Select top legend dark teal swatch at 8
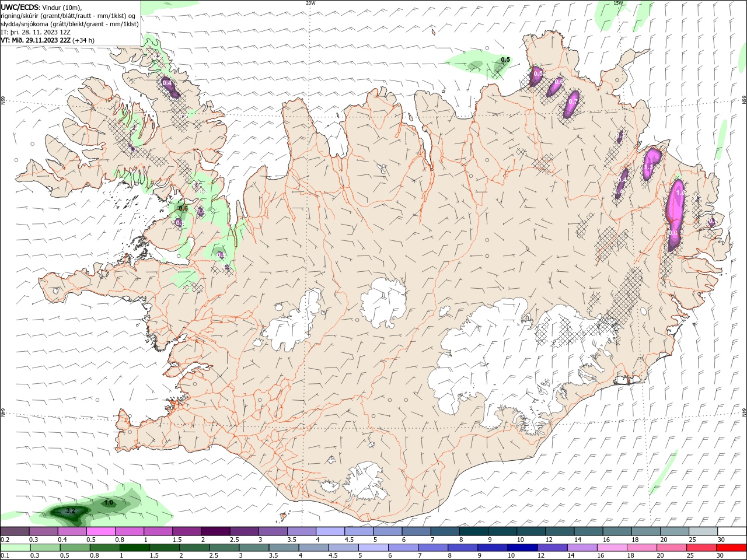This screenshot has width=747, height=560. [x=473, y=531]
